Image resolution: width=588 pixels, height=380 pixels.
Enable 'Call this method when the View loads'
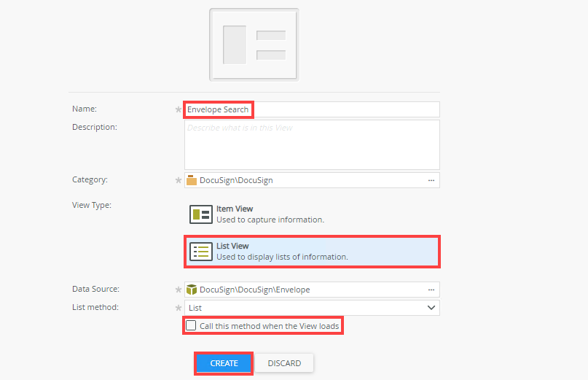[x=191, y=326]
